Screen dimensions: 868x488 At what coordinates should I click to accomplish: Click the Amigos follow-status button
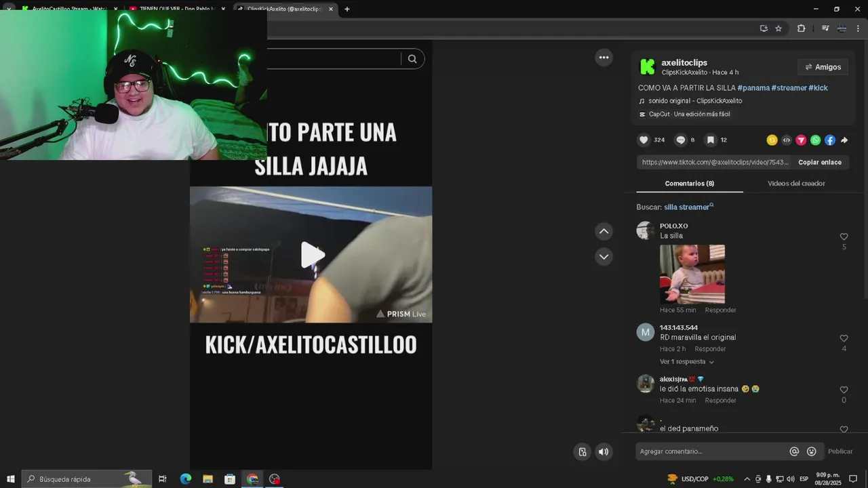pyautogui.click(x=823, y=67)
